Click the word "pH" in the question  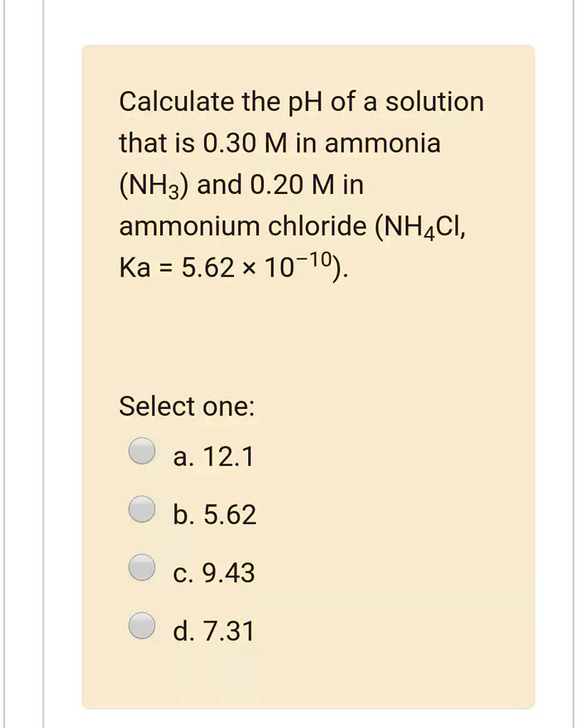tap(307, 103)
